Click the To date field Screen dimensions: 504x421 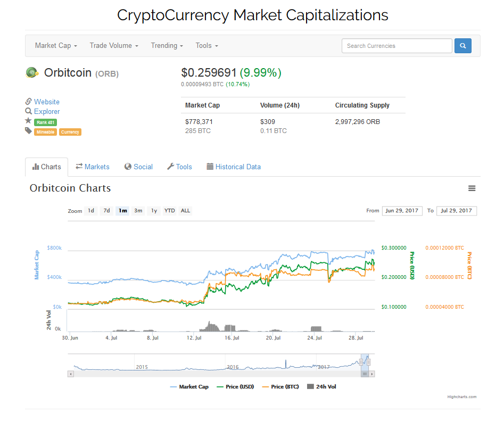[457, 211]
